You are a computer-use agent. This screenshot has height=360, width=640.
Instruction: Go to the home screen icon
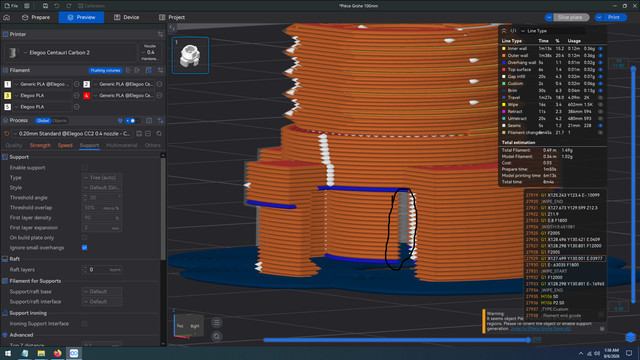(x=7, y=17)
